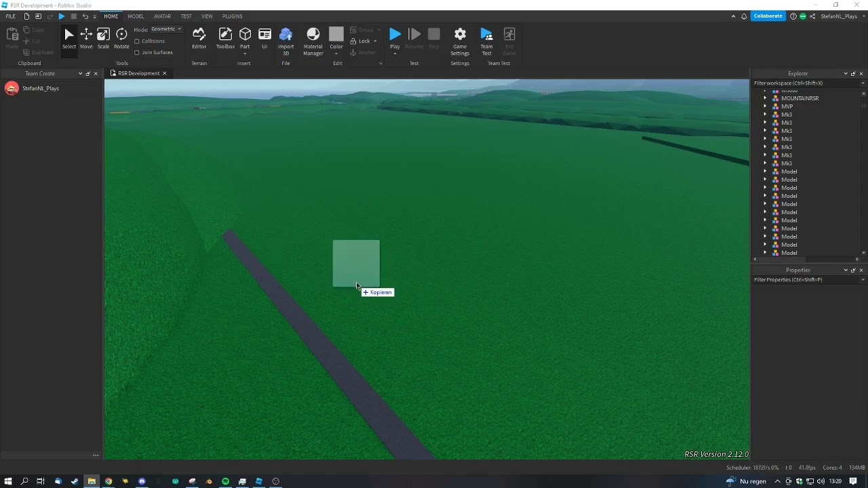Switch to the PLUGINS ribbon tab
Viewport: 868px width, 488px height.
click(232, 16)
